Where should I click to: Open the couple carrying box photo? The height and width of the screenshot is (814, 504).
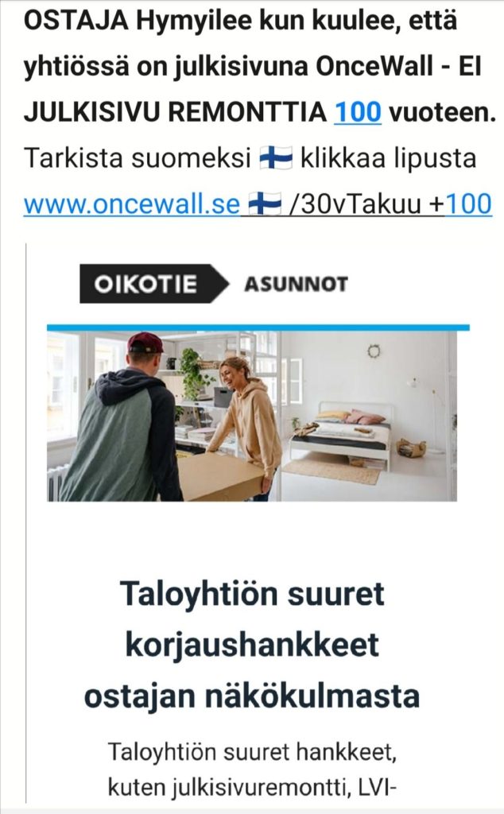tap(252, 417)
